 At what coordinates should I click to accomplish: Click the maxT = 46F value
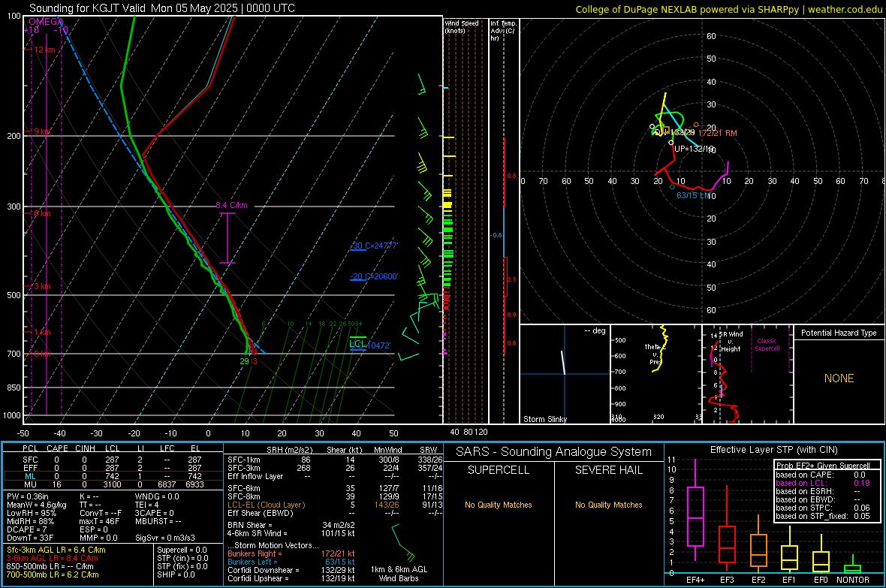coord(99,521)
